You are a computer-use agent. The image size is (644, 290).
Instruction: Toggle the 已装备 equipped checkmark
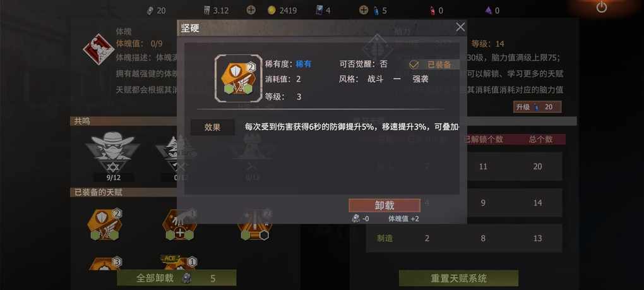pyautogui.click(x=414, y=64)
